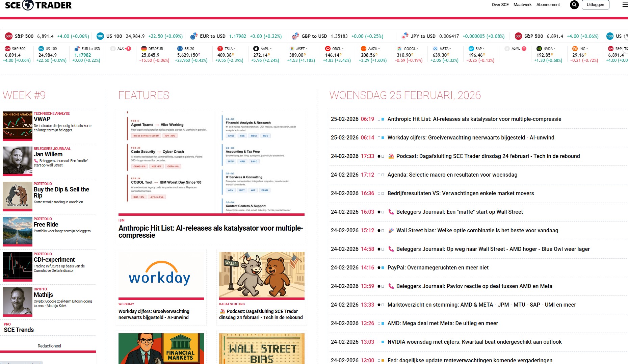
Task: Open the search magnifier icon
Action: [x=574, y=5]
